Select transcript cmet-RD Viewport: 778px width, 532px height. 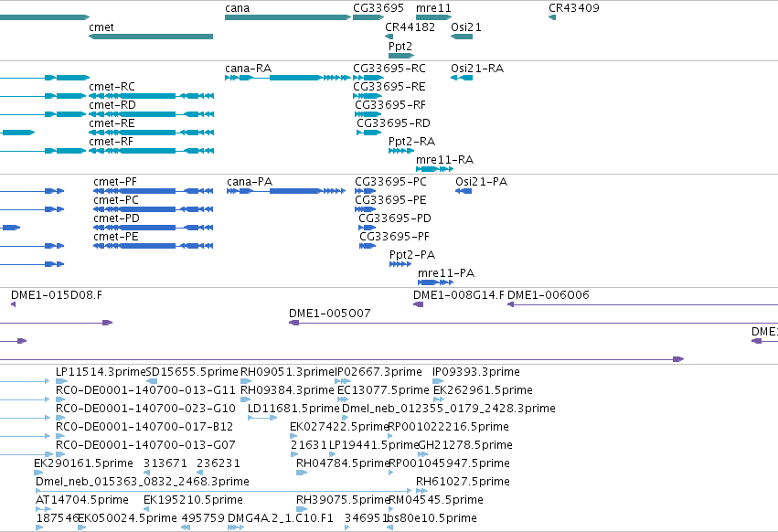[152, 114]
